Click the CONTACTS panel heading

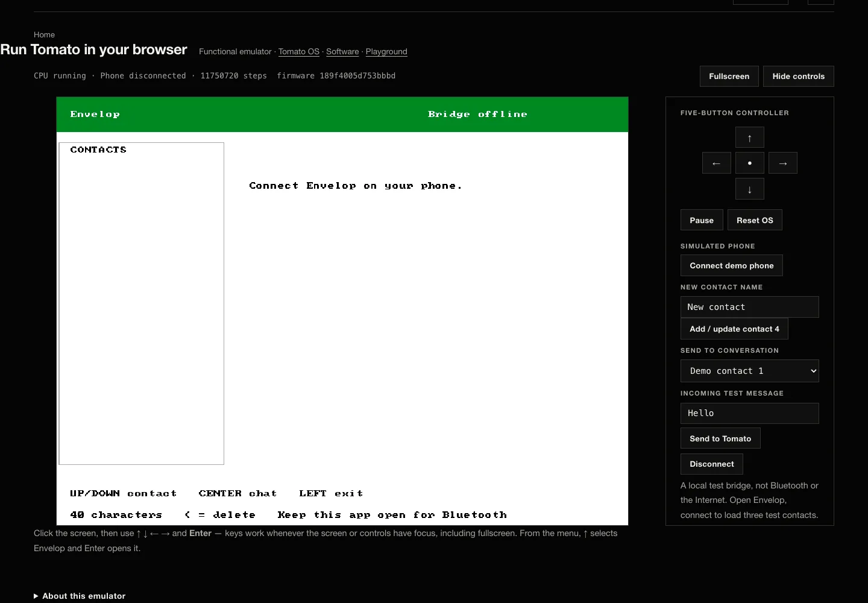point(98,150)
